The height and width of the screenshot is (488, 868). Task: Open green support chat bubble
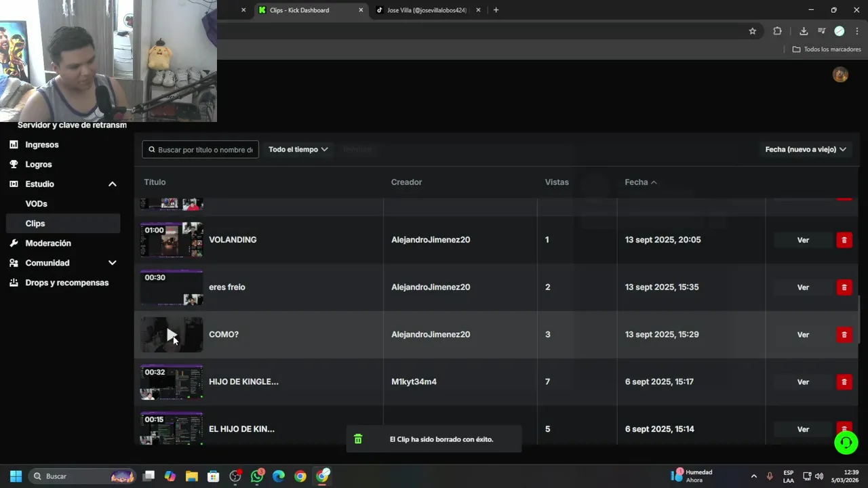coord(846,443)
